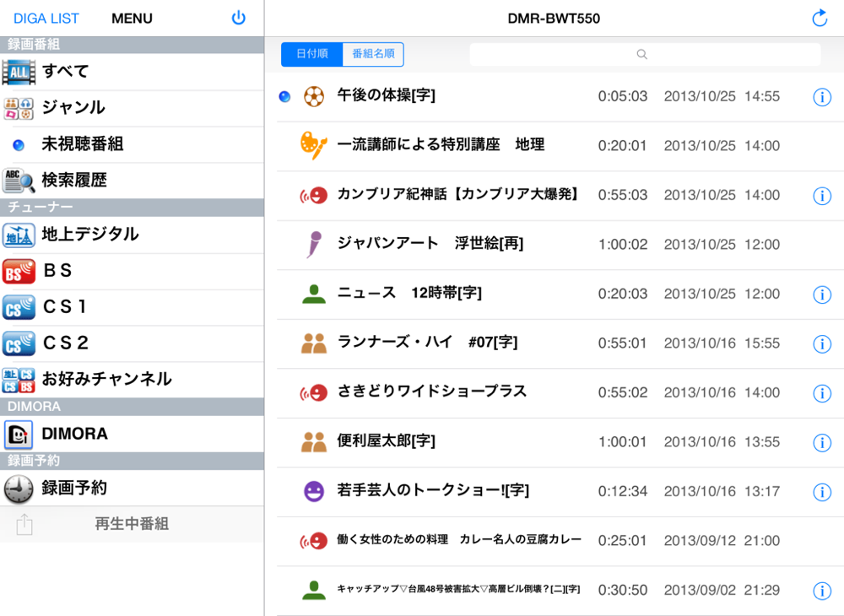Select the ジャンル genre icon

pyautogui.click(x=19, y=108)
